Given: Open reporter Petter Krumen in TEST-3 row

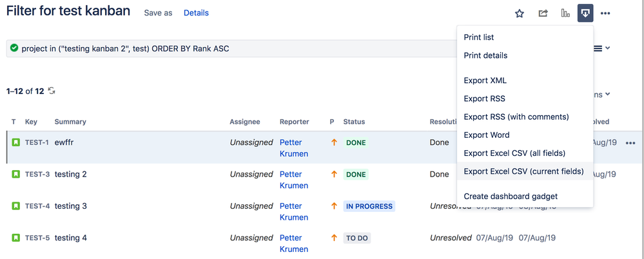Looking at the screenshot, I should tap(294, 180).
